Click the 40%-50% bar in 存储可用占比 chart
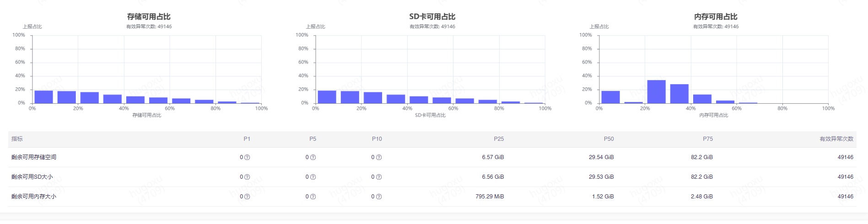Screen dimensions: 868x224 tap(135, 100)
